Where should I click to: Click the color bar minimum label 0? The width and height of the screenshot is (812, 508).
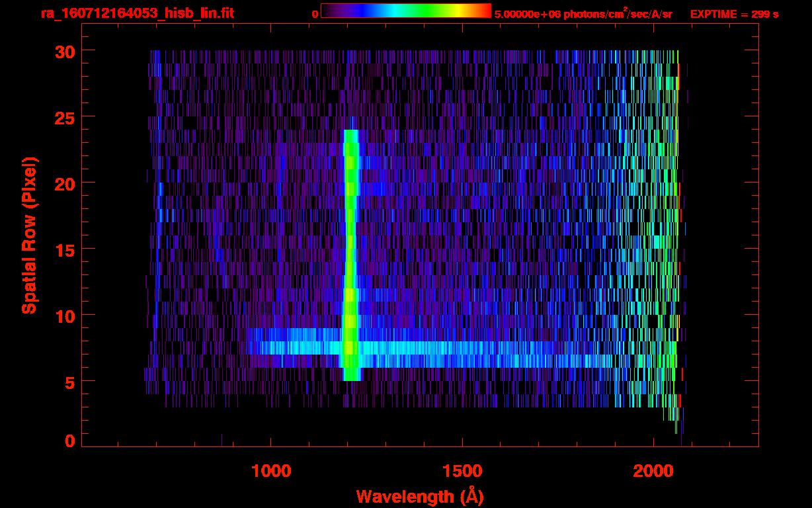315,14
